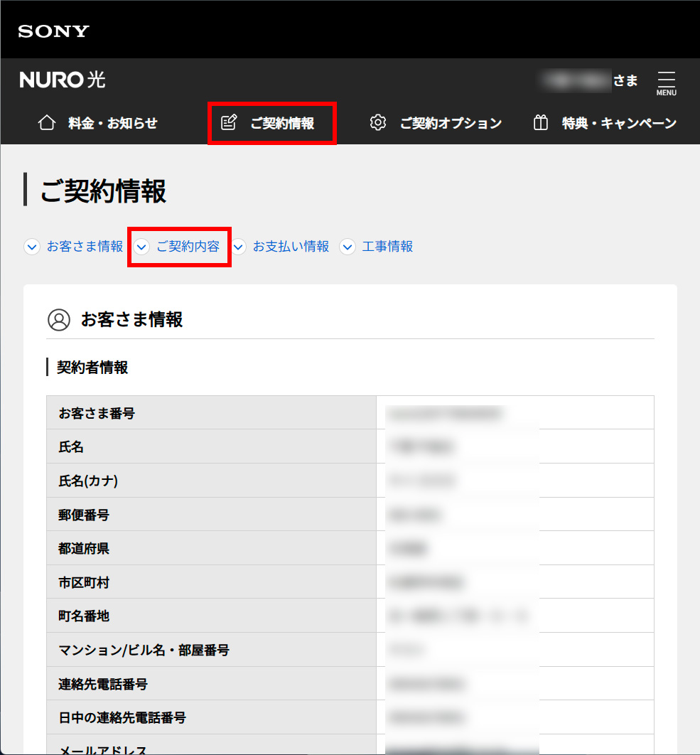Jump to the お客さま情報 anchor link
The image size is (700, 755).
[85, 247]
